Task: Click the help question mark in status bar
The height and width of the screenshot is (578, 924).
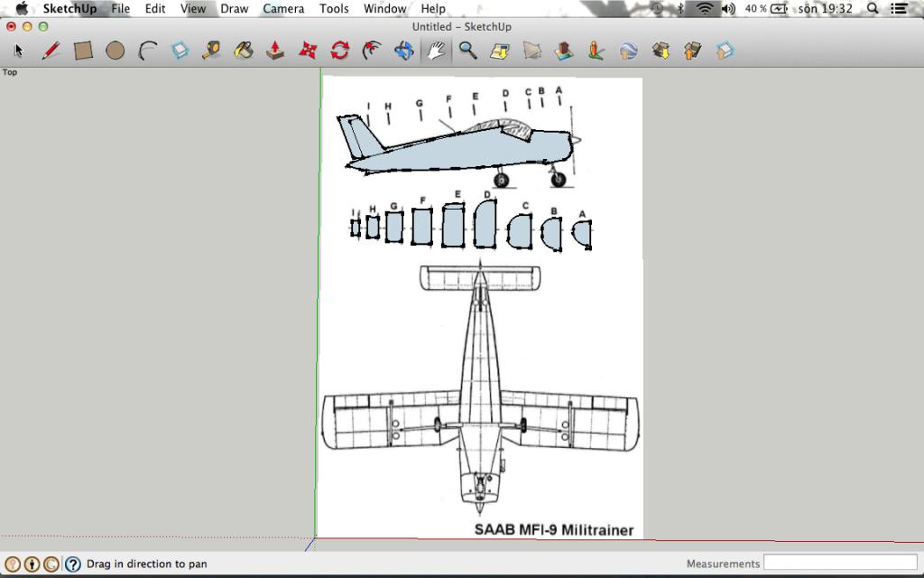Action: click(x=73, y=564)
